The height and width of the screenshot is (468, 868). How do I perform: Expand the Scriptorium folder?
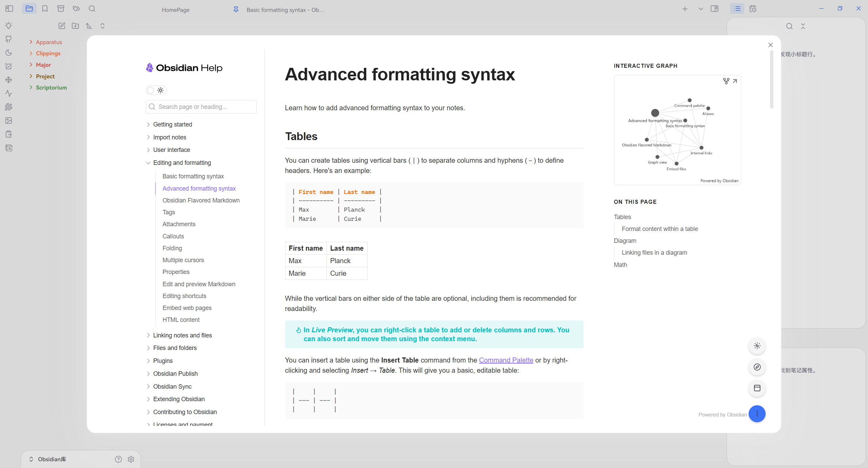point(51,87)
